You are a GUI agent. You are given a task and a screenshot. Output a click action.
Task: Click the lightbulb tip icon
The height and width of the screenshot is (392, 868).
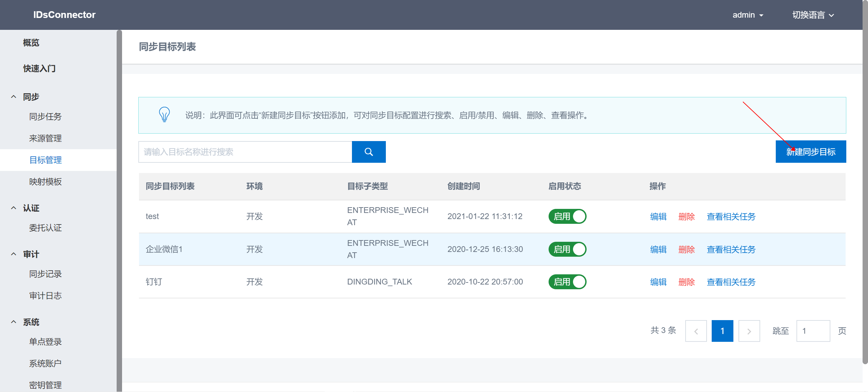tap(164, 115)
